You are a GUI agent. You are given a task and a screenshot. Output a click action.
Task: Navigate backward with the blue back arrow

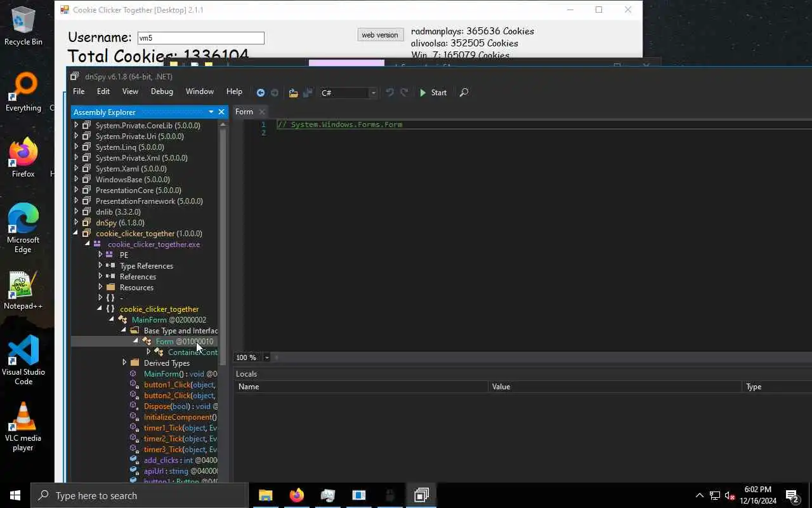point(260,93)
